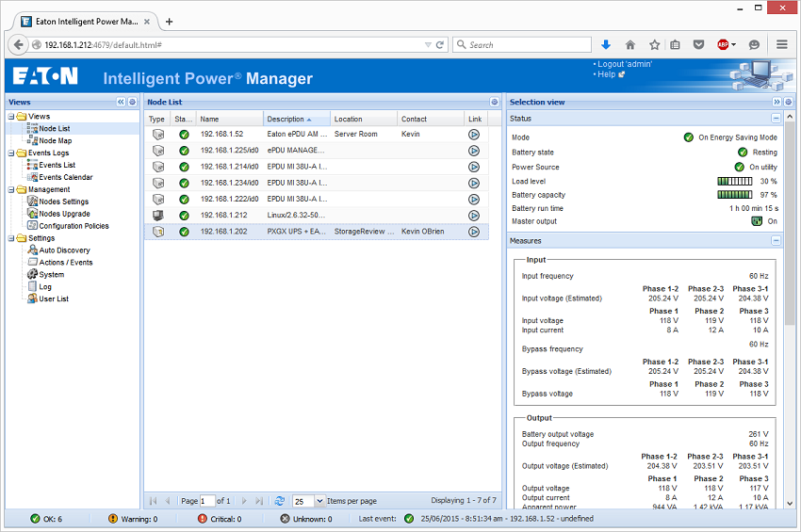The width and height of the screenshot is (801, 532).
Task: Go to first page of node list
Action: (x=154, y=501)
